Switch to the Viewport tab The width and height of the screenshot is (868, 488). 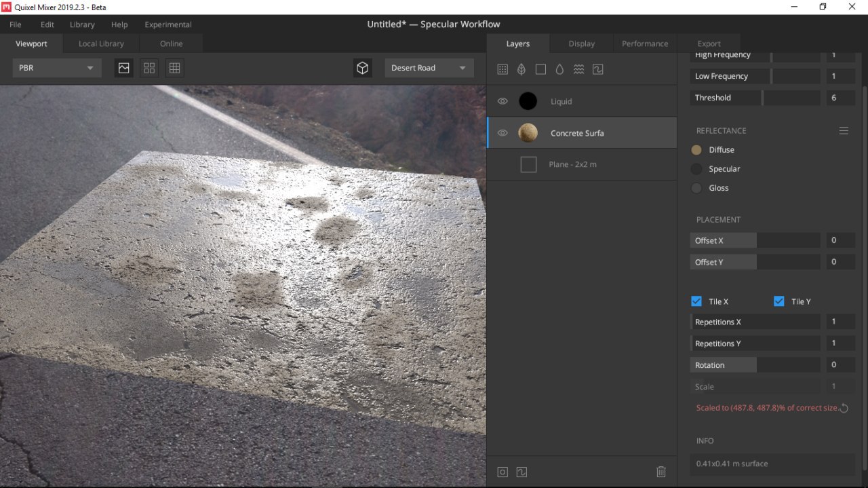pyautogui.click(x=31, y=43)
